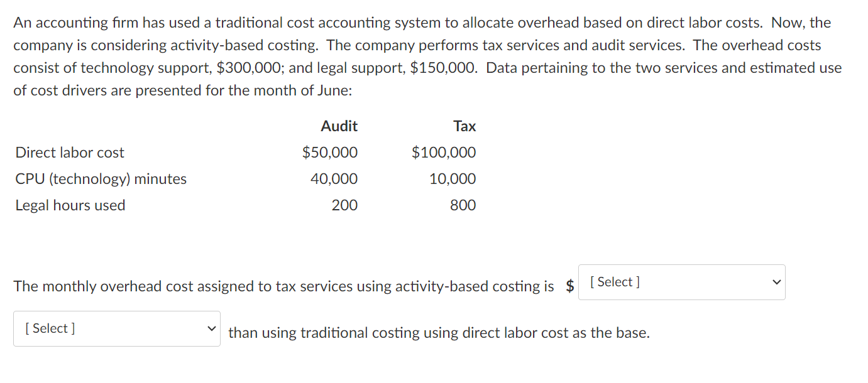Select the $100,000 Tax labor value

[x=444, y=152]
